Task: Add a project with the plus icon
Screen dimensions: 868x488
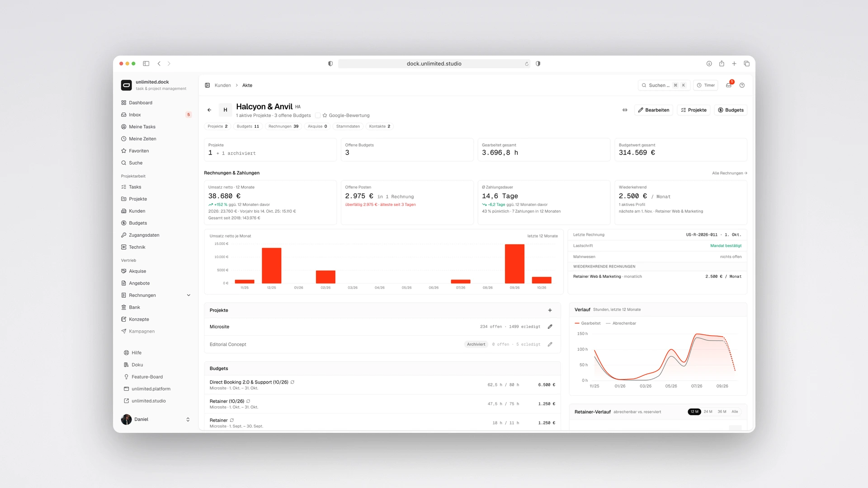Action: click(x=550, y=310)
